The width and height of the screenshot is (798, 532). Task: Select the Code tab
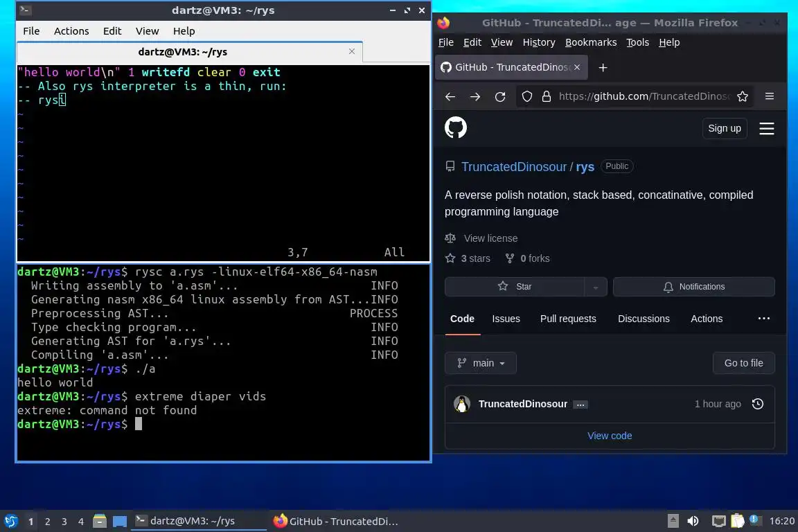(462, 319)
